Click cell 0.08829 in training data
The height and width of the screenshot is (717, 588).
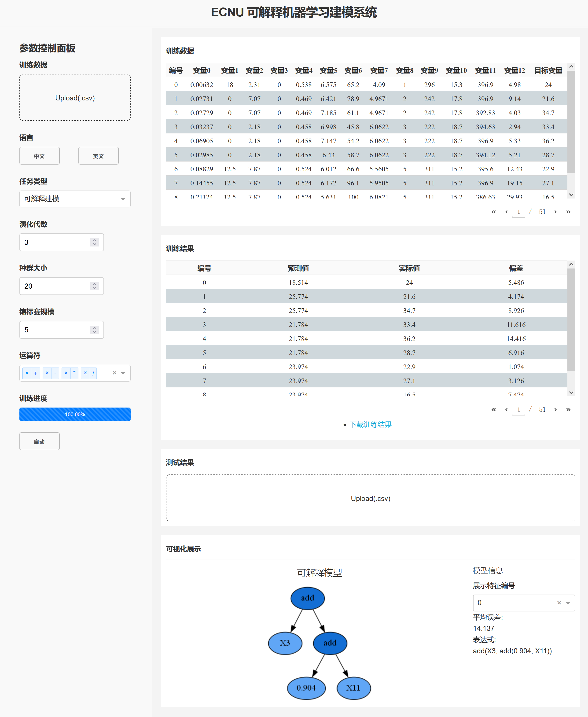202,169
